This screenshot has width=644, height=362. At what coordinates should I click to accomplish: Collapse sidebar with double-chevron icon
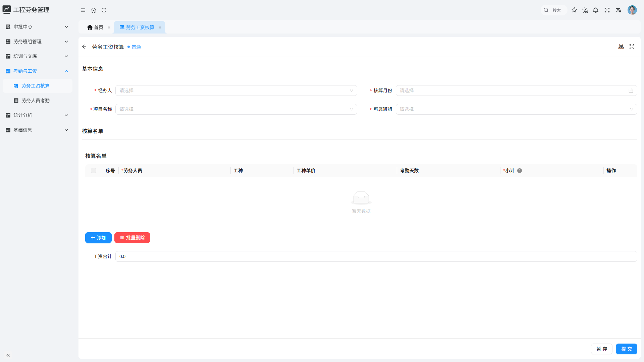(8, 355)
